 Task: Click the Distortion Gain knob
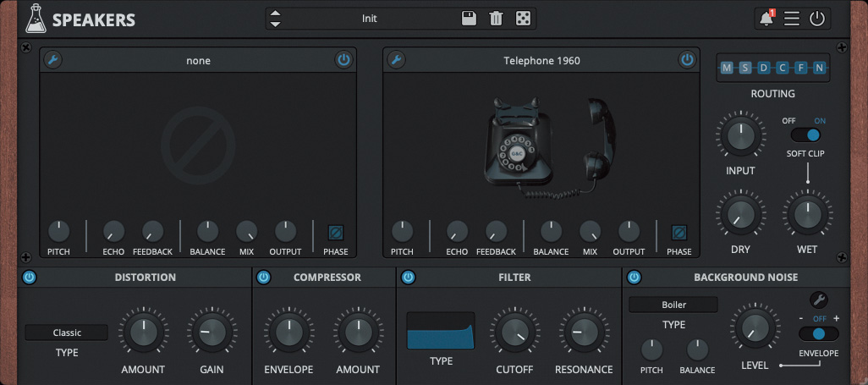tap(212, 332)
